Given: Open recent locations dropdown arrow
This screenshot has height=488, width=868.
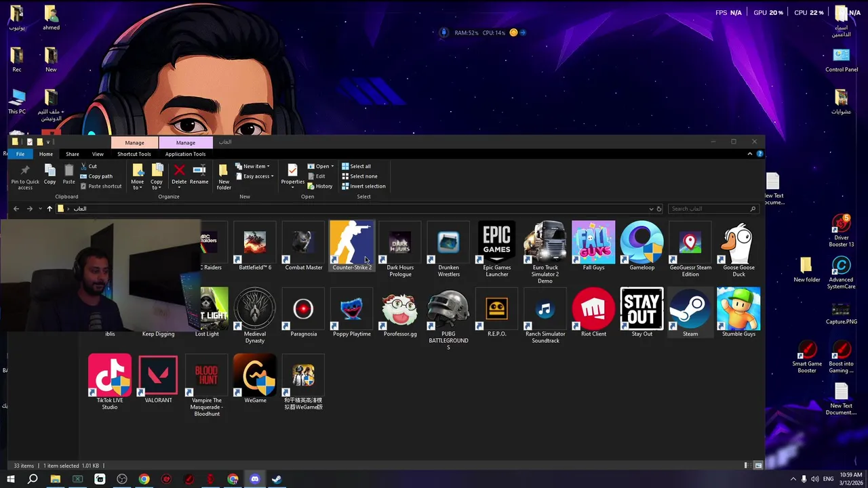Looking at the screenshot, I should [x=41, y=209].
